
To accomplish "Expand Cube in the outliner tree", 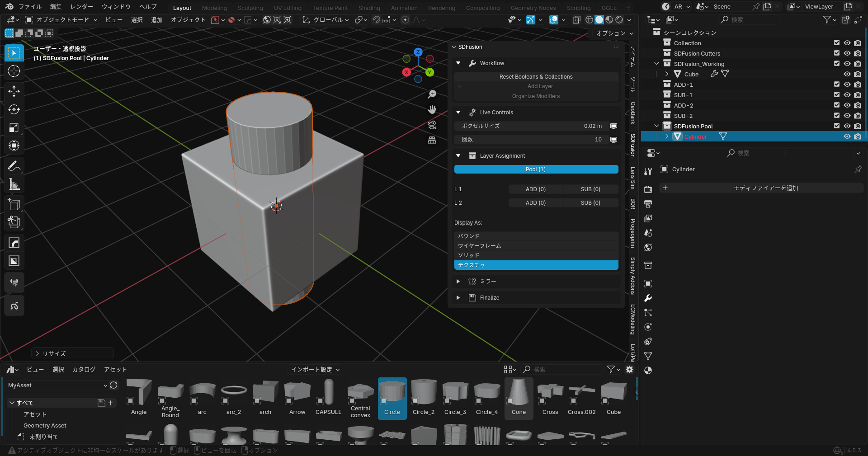I will click(x=667, y=74).
